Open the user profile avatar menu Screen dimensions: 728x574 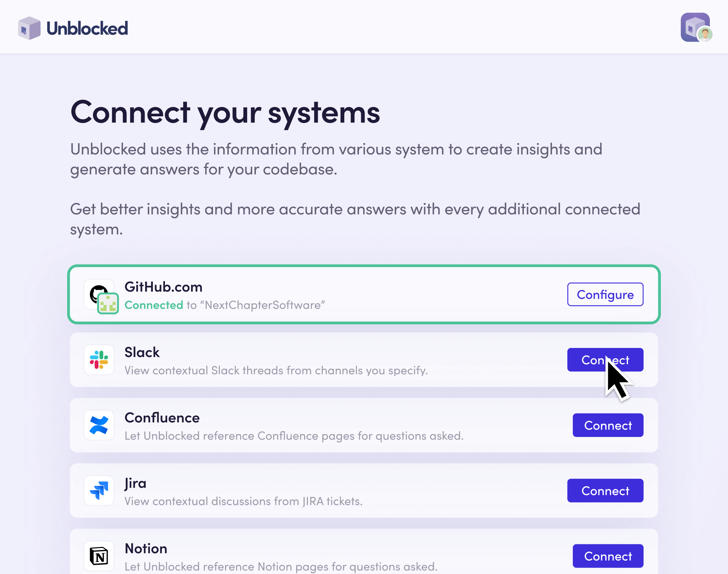tap(696, 27)
